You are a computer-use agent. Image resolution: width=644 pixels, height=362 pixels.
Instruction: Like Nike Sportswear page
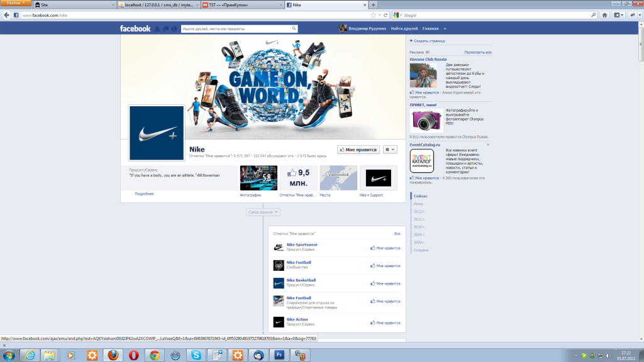click(x=386, y=248)
